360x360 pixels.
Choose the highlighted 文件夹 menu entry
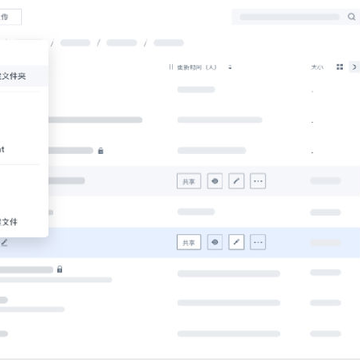tap(23, 76)
